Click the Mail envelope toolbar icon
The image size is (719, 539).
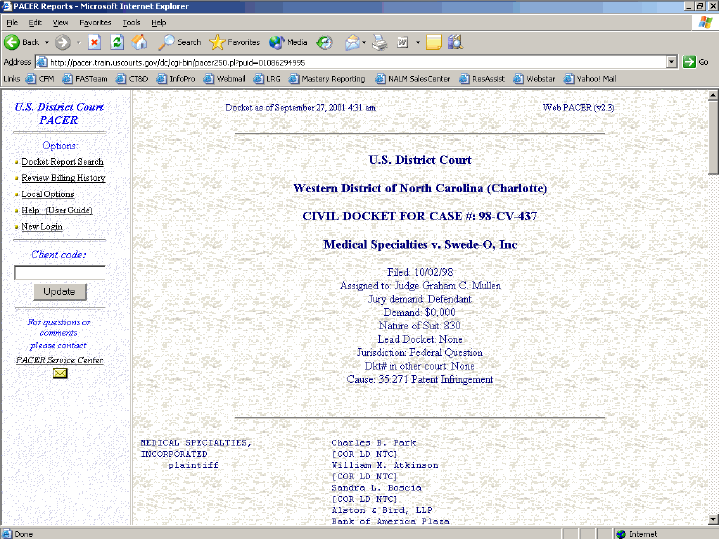[x=352, y=43]
